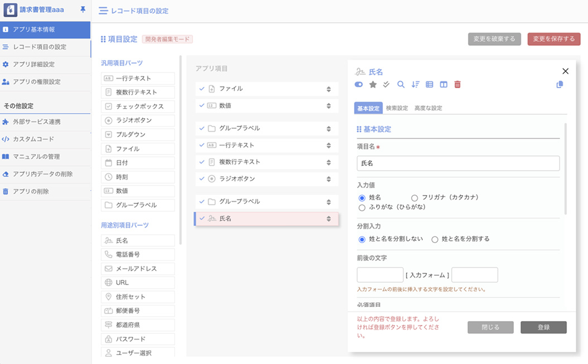Toggle checkmark on 数値 app item
The height and width of the screenshot is (364, 588).
pos(202,106)
